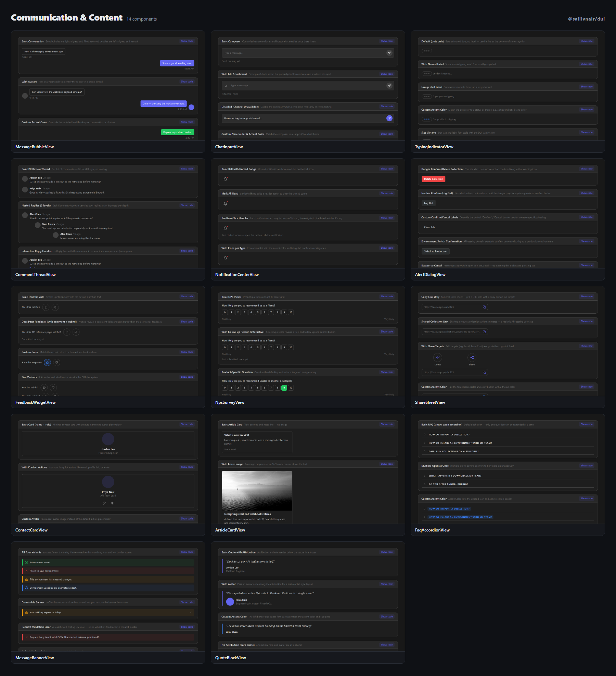This screenshot has width=616, height=676.
Task: Dismiss the 'Your API key expires in 3 days' banner
Action: click(x=191, y=612)
